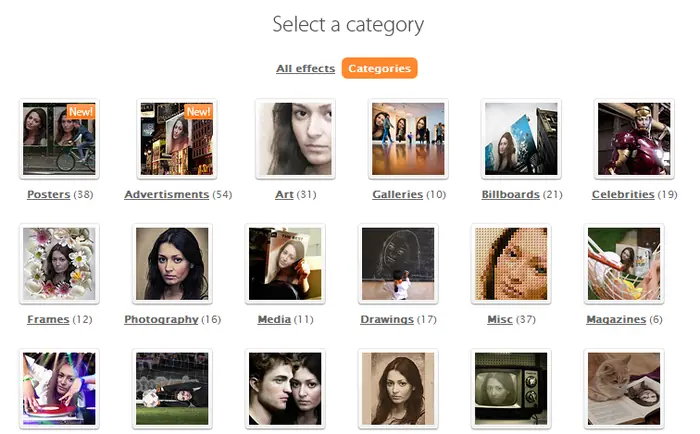Select the cat with book thumbnail
700x434 pixels.
point(624,389)
